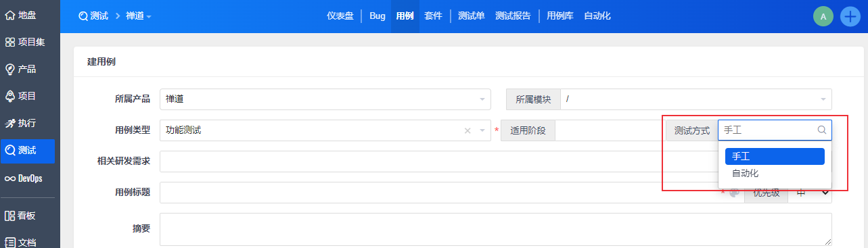868x248 pixels.
Task: Open the 测试单 tab
Action: (471, 16)
